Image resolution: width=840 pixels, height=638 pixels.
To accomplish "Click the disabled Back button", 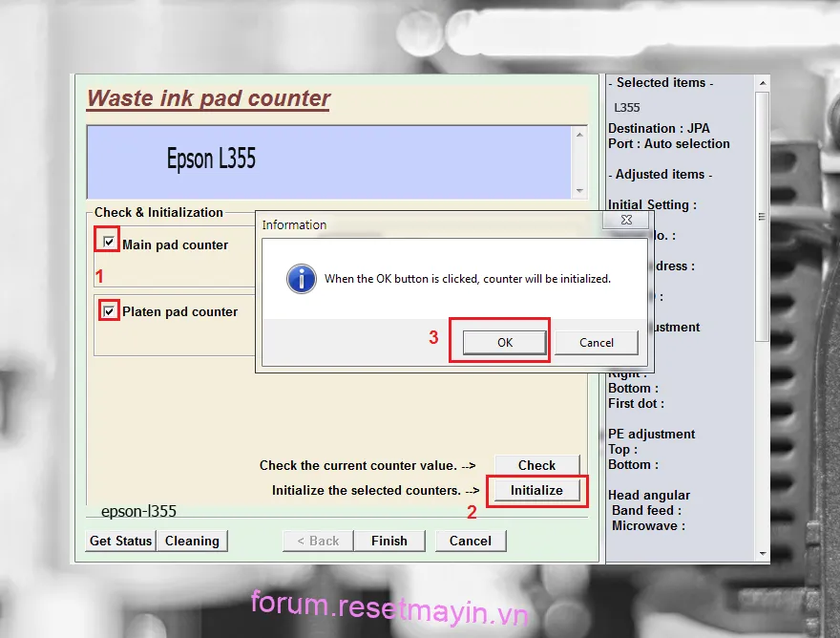I will point(318,541).
